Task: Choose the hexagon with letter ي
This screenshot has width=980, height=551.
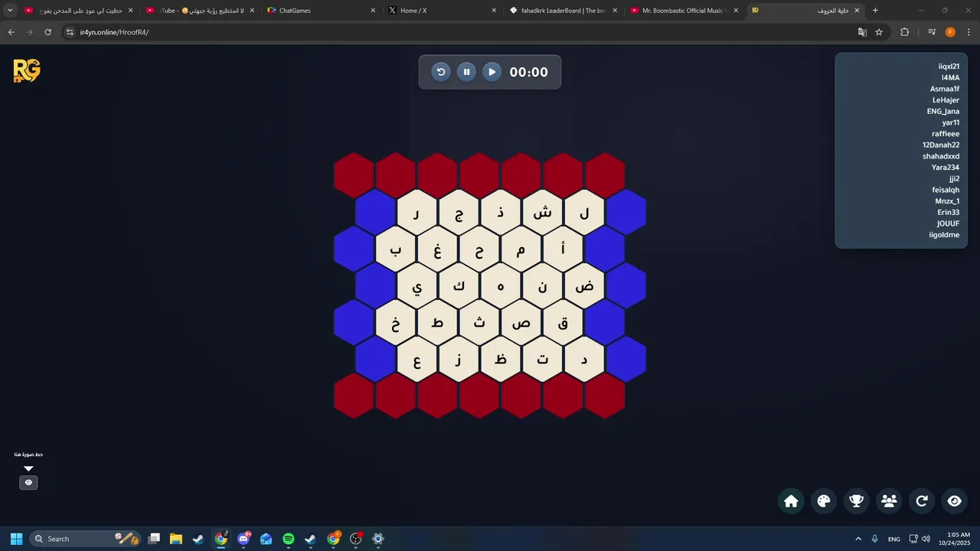Action: pos(416,286)
